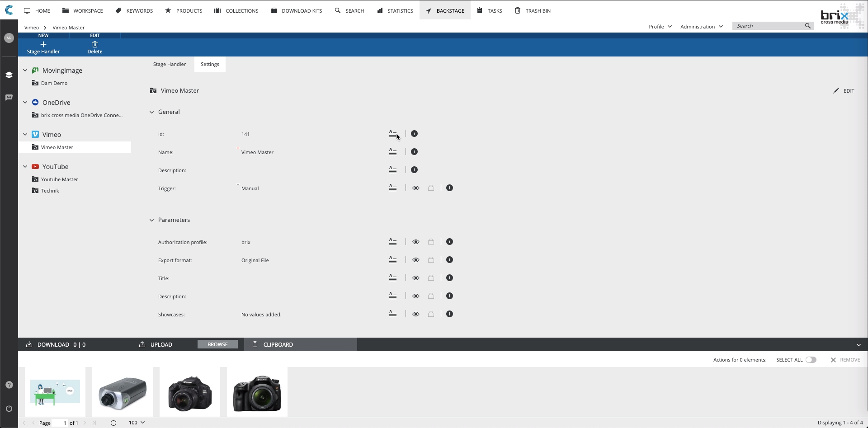This screenshot has height=428, width=868.
Task: Toggle the visibility eye for Export format
Action: 416,260
